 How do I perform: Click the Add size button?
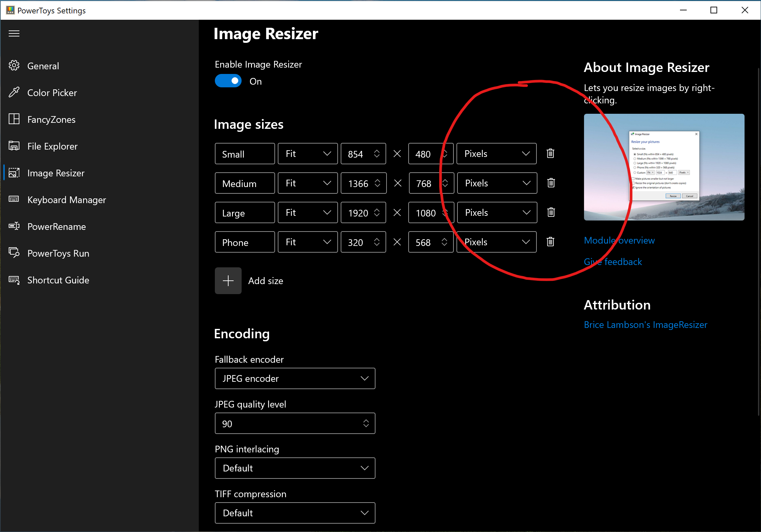coord(228,281)
